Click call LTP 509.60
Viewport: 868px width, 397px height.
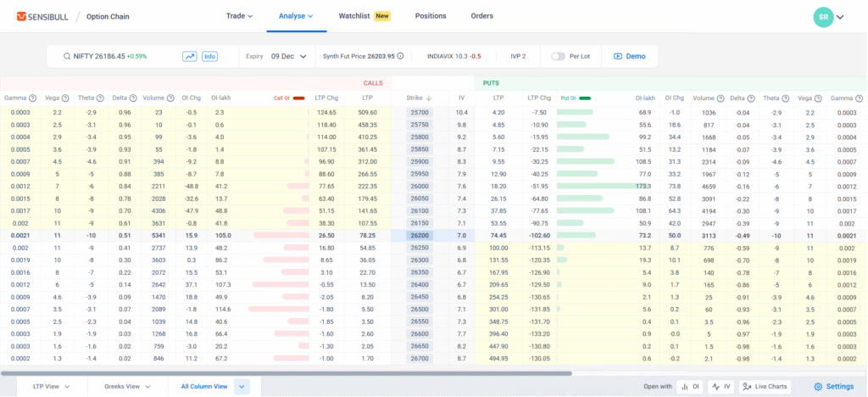[x=366, y=113]
